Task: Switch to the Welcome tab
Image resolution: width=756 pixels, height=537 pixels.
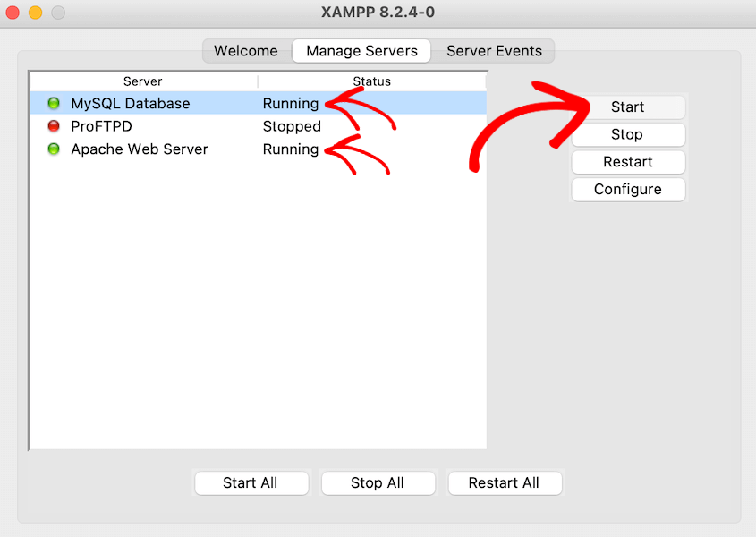Action: (245, 51)
